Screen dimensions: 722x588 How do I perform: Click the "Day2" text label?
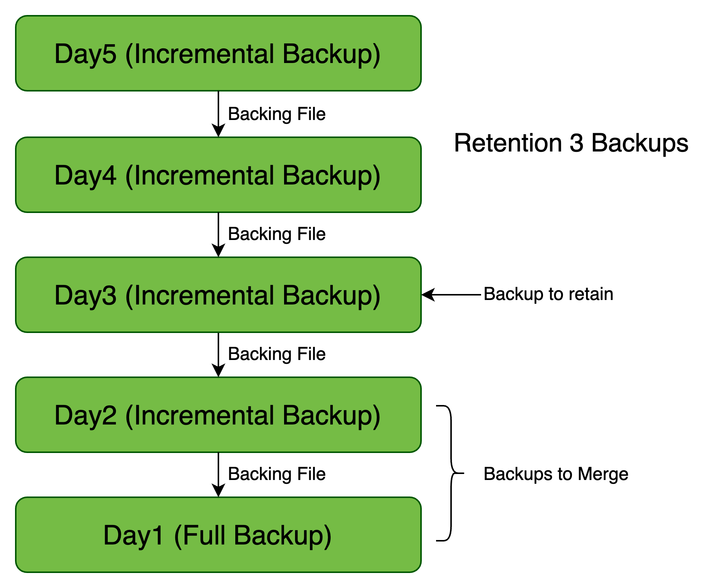pyautogui.click(x=85, y=415)
